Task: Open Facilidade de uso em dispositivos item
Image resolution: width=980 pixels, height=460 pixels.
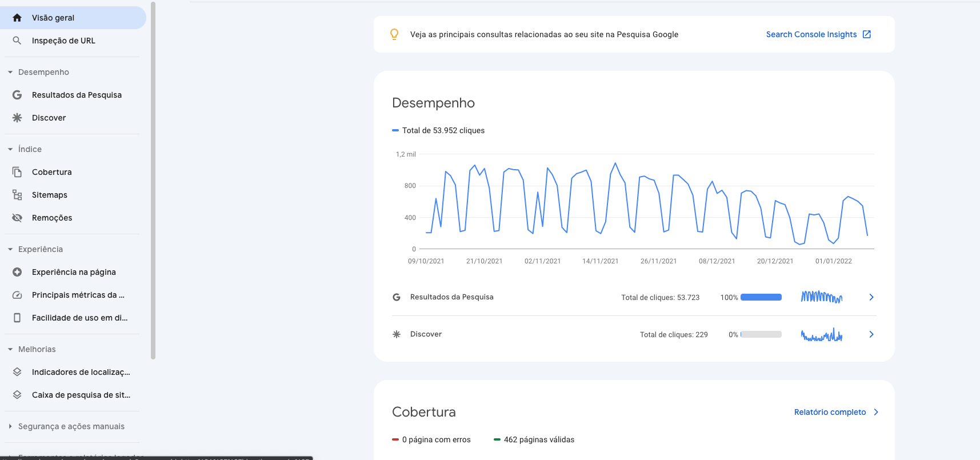Action: coord(73,318)
